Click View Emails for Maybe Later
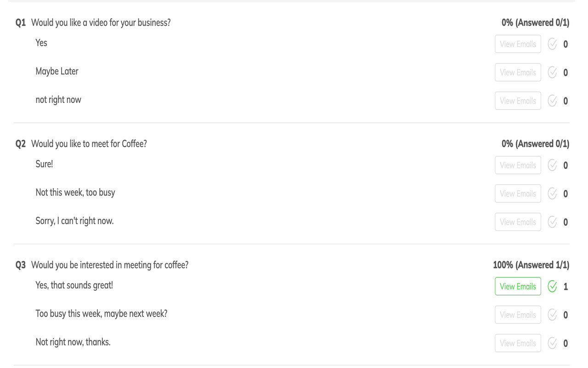The image size is (588, 368). tap(518, 73)
